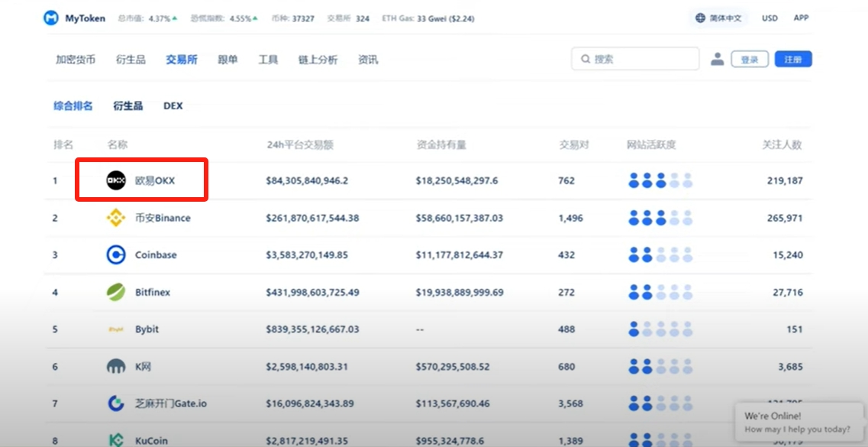Open the 简体中文 language selector
The image size is (868, 447).
pos(719,18)
